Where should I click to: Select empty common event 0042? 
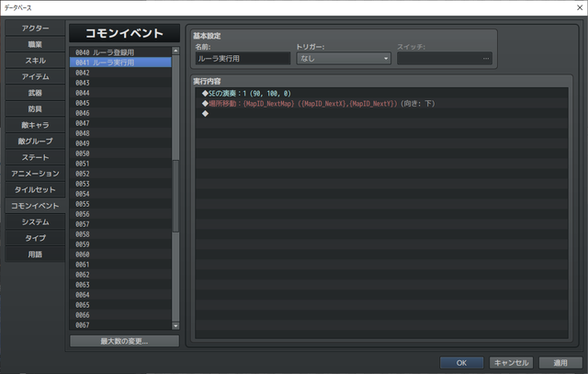(120, 73)
